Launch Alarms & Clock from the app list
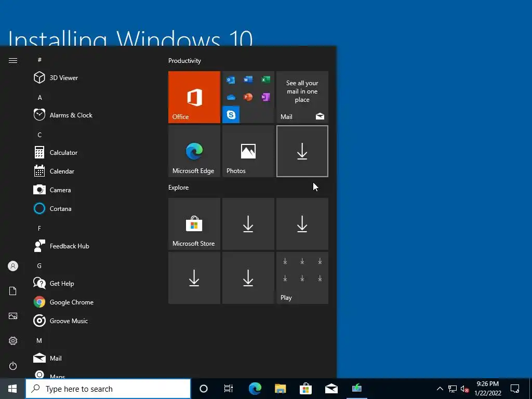Image resolution: width=532 pixels, height=399 pixels. [x=91, y=115]
